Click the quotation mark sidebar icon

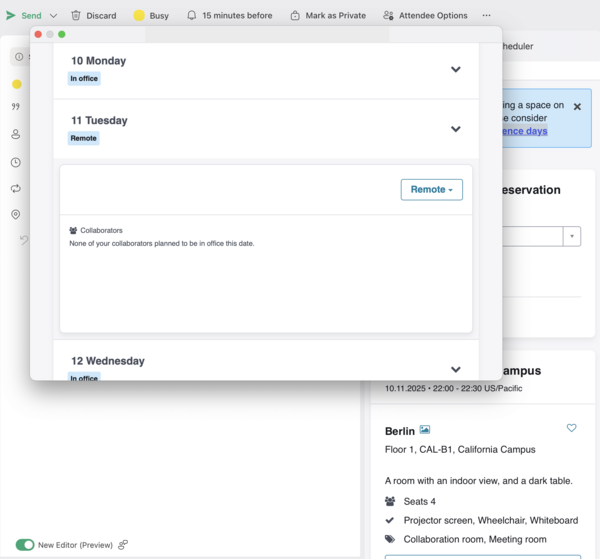coord(16,106)
